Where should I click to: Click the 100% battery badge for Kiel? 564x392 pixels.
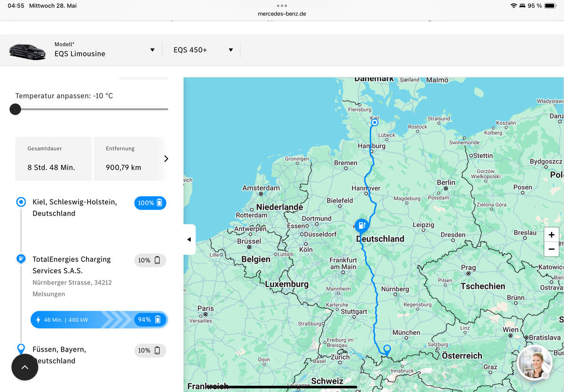tap(150, 203)
